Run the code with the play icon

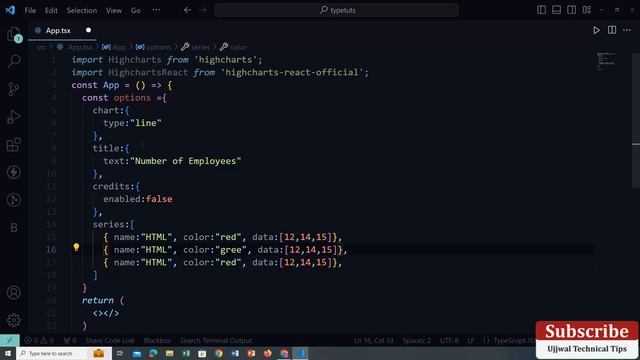click(596, 30)
